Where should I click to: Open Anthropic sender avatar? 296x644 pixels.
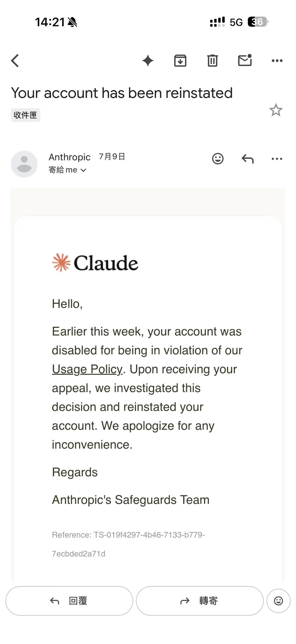tap(24, 164)
